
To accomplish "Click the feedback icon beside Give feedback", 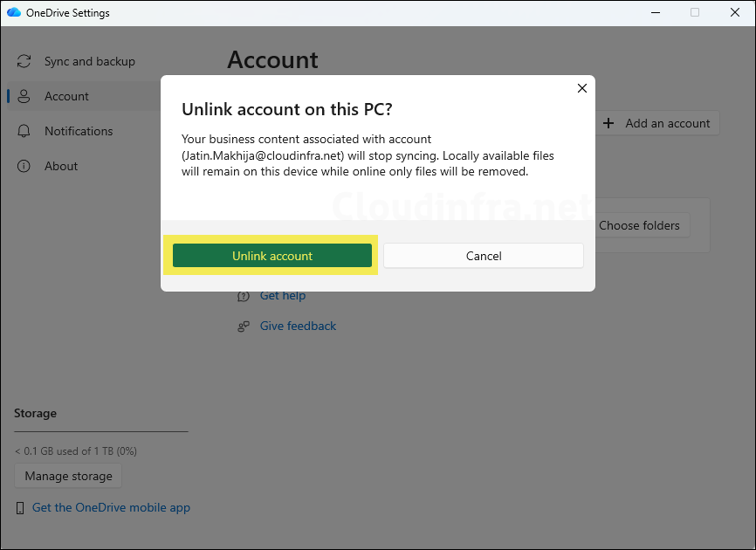I will [244, 326].
